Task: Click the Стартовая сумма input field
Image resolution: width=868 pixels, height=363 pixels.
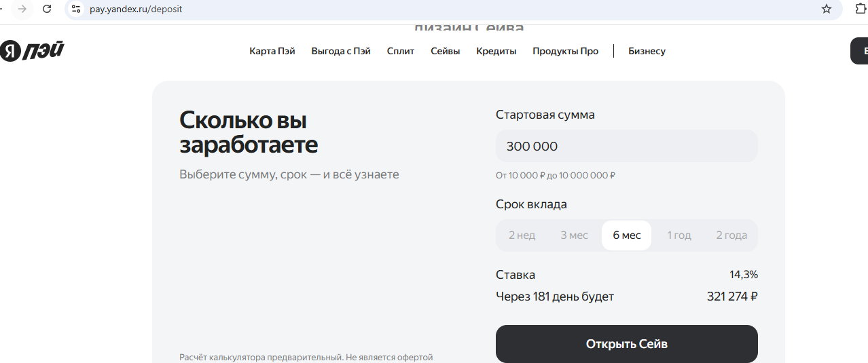Action: (626, 146)
